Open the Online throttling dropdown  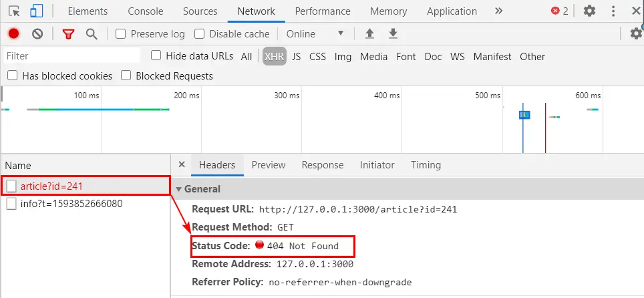315,34
